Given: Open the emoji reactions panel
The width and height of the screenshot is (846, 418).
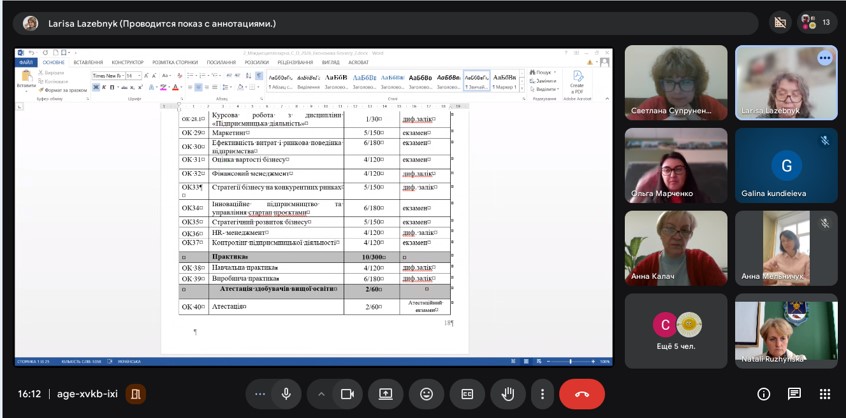Looking at the screenshot, I should [426, 394].
